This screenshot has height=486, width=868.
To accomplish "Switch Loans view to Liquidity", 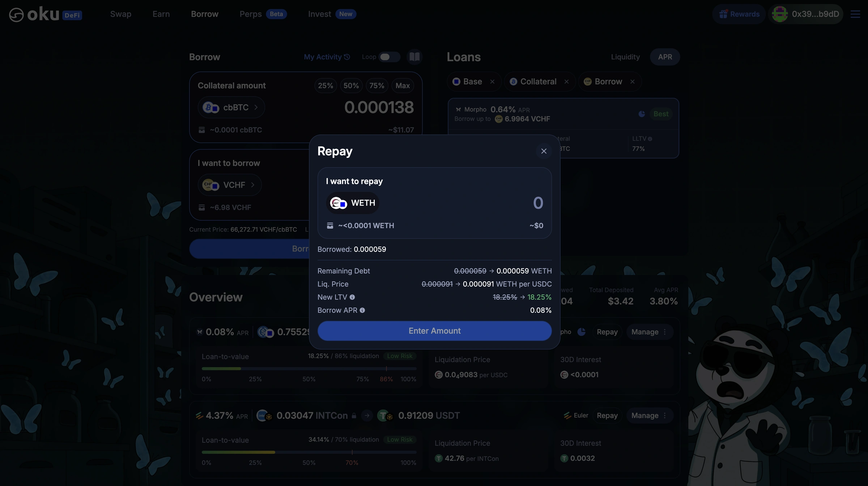I will click(625, 57).
